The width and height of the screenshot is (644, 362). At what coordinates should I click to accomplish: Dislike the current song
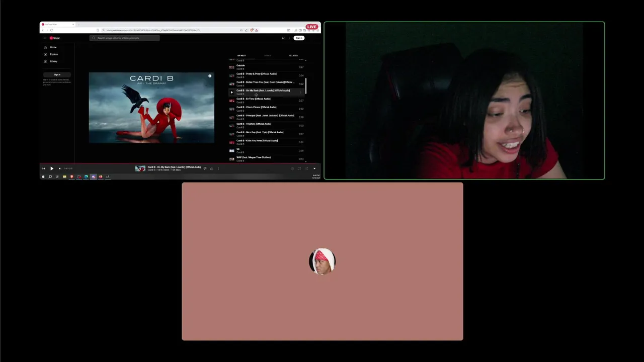pyautogui.click(x=205, y=168)
